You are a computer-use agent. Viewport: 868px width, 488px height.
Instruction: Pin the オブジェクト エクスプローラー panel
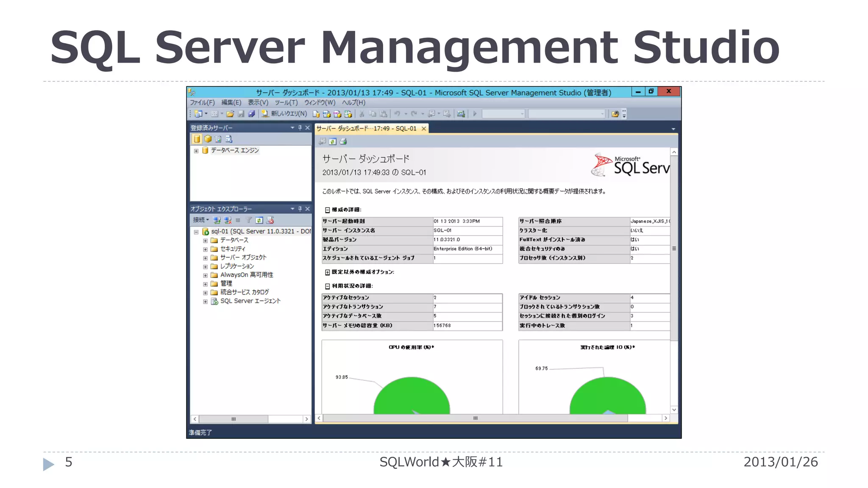coord(300,209)
